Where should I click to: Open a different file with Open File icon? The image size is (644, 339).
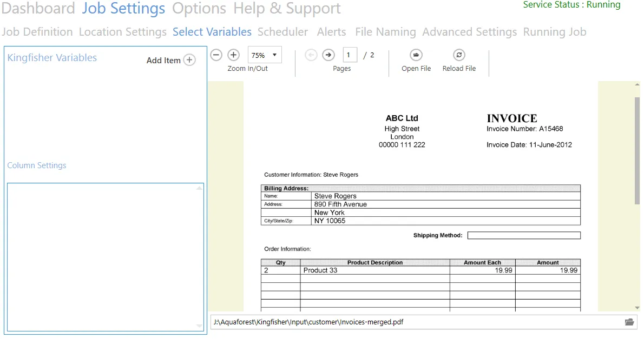click(x=416, y=55)
